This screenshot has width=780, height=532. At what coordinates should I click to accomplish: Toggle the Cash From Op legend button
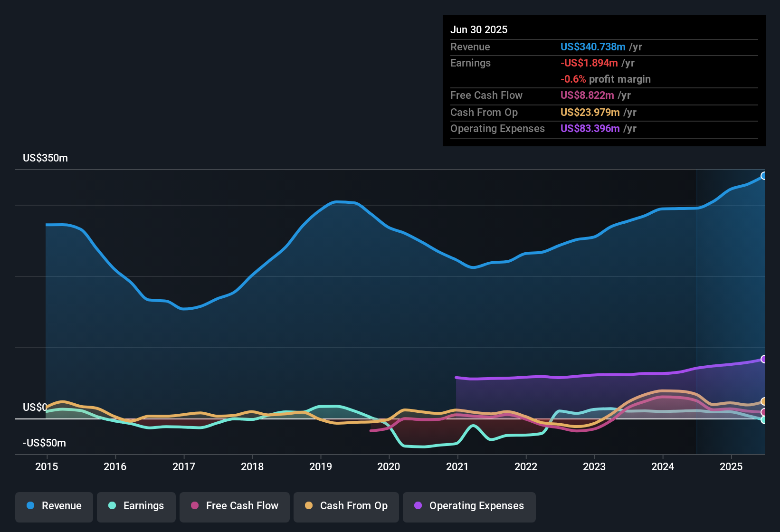[346, 506]
